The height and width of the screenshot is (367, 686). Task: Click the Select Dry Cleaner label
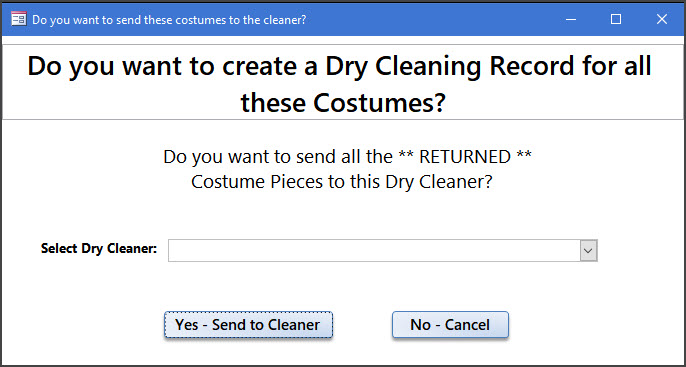[x=99, y=248]
